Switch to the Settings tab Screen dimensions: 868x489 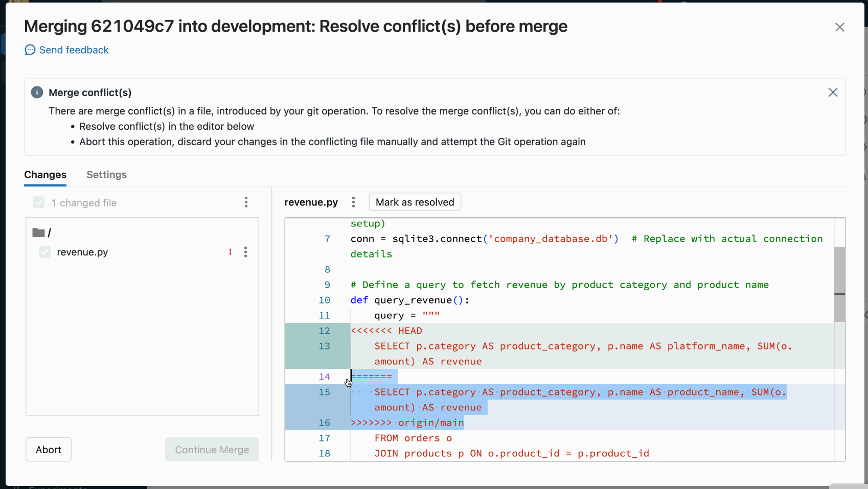click(106, 175)
